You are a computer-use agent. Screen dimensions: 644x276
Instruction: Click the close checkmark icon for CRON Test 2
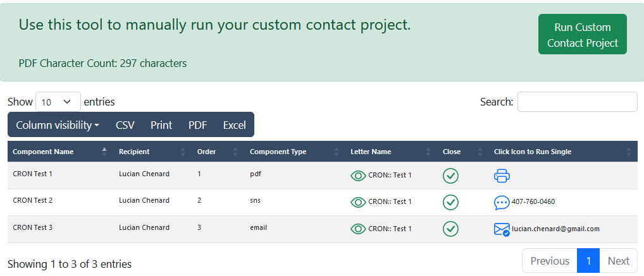point(450,202)
